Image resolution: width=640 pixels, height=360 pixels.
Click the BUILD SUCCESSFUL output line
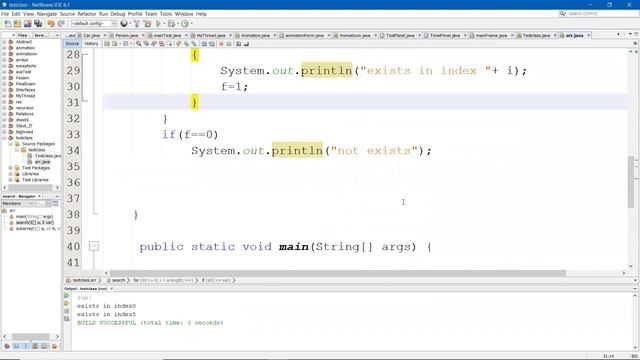(150, 322)
